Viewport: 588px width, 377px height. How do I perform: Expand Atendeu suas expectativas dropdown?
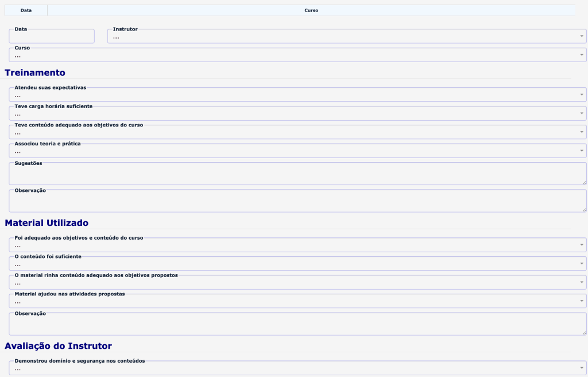297,95
